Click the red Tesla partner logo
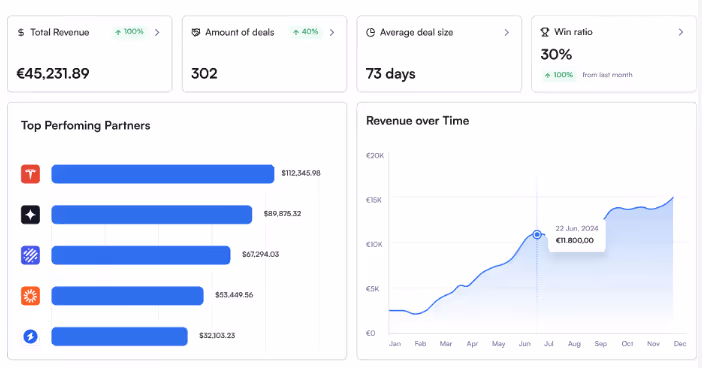The width and height of the screenshot is (702, 368). [x=30, y=174]
